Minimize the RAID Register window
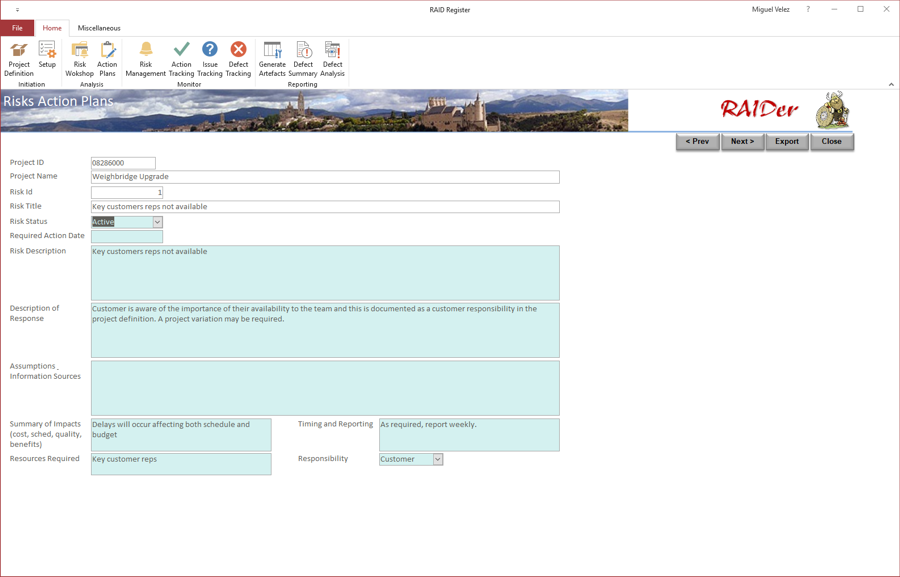Screen dimensions: 900x577 [834, 9]
